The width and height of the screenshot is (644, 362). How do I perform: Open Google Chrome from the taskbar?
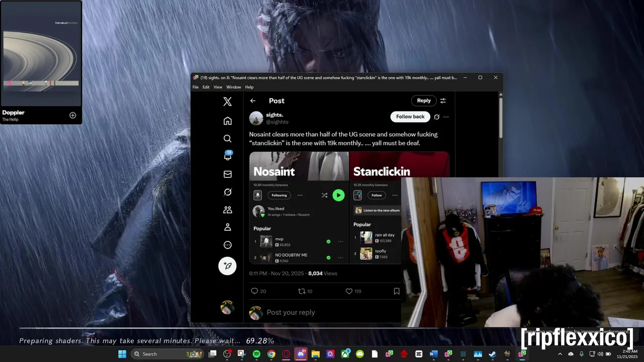click(x=271, y=354)
